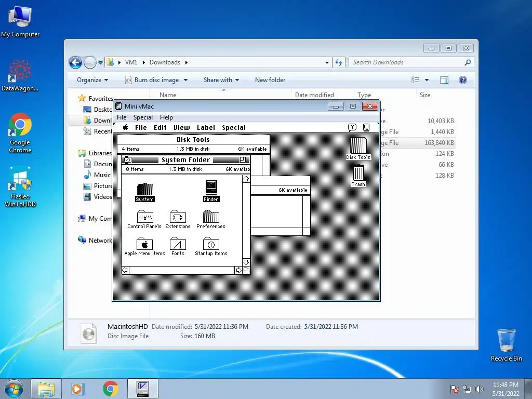Open the Apple menu logo
The height and width of the screenshot is (399, 532).
tap(126, 127)
